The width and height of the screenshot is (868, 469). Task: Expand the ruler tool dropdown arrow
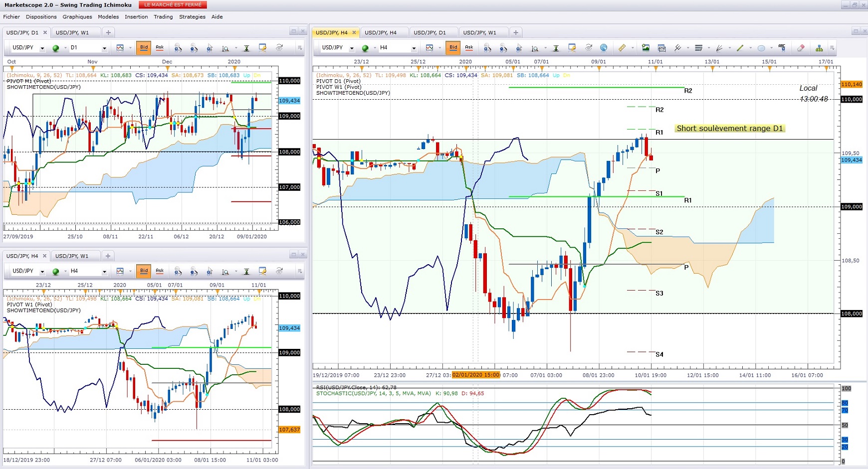tap(633, 48)
